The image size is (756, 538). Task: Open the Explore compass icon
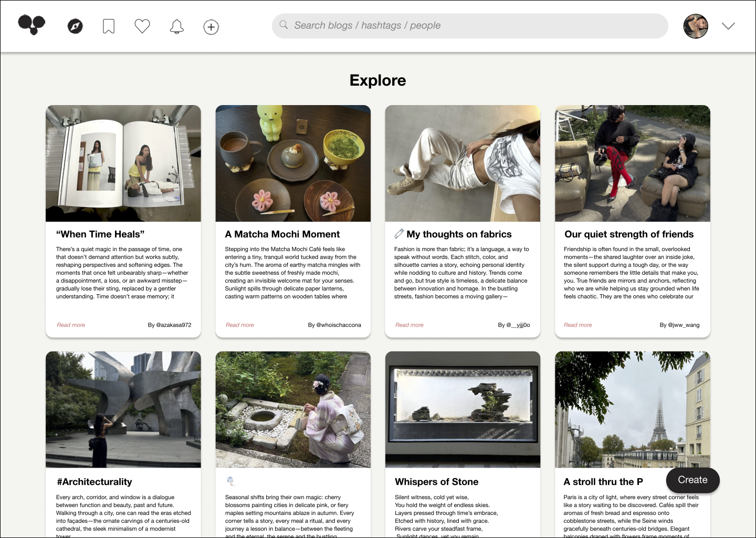pos(75,26)
